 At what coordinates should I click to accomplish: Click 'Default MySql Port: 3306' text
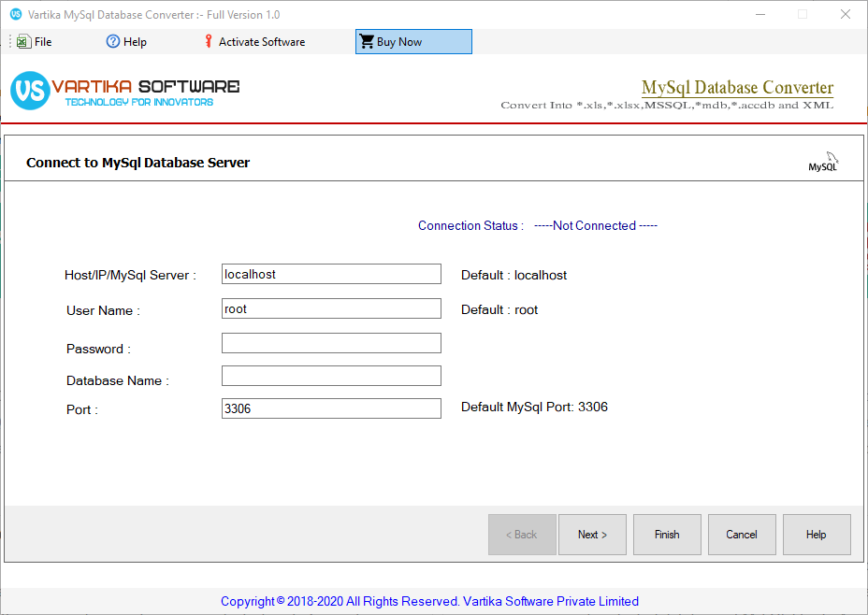[x=534, y=408]
